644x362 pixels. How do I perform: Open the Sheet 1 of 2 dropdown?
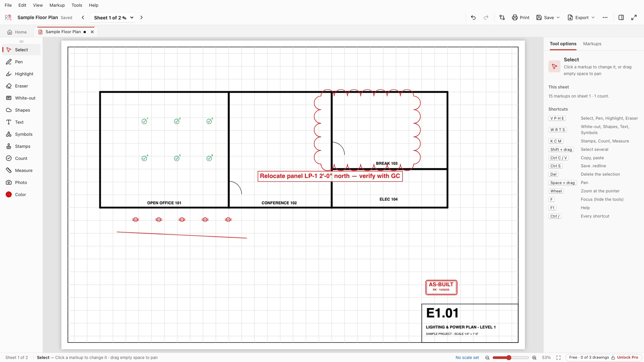pos(112,17)
